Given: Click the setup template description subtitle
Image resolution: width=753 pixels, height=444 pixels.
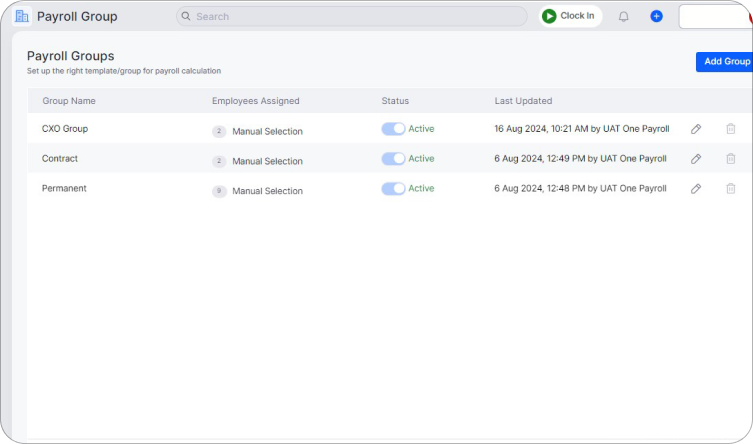Looking at the screenshot, I should (124, 71).
